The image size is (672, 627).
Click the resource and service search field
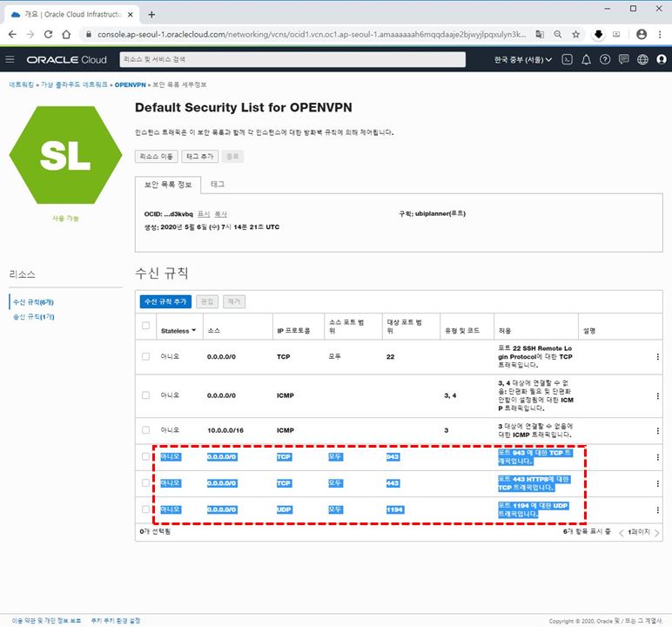pos(292,59)
